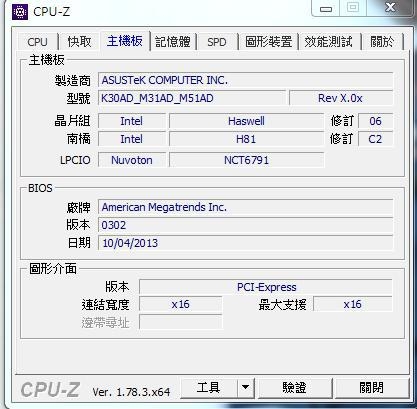Image resolution: width=417 pixels, height=409 pixels.
Task: Click the H81 southbridge value
Action: (x=246, y=139)
